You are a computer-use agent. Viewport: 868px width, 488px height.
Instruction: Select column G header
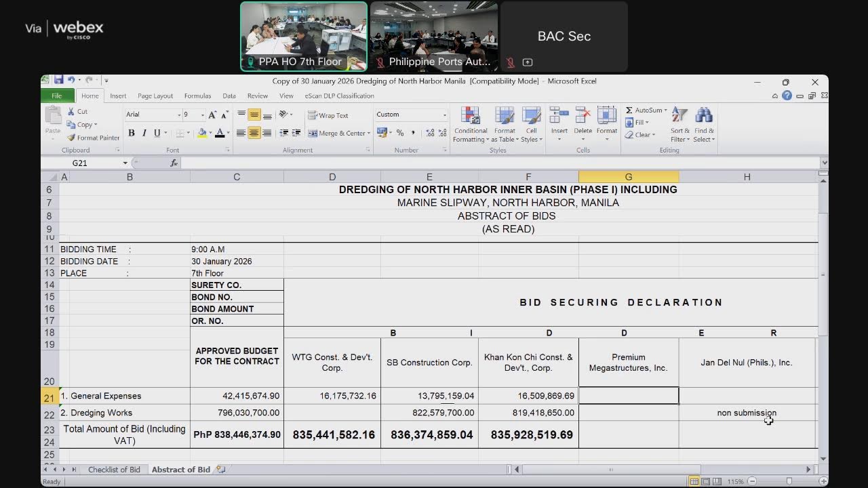click(628, 177)
